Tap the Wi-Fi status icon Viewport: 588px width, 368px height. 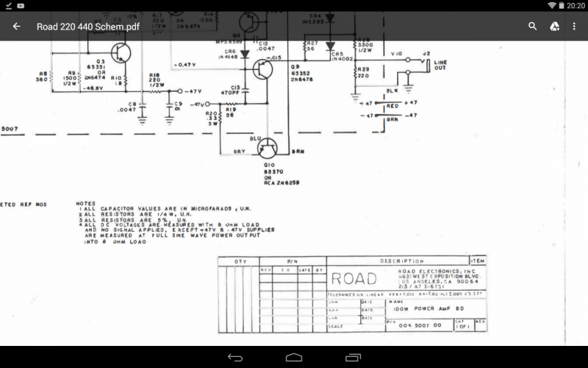[552, 5]
